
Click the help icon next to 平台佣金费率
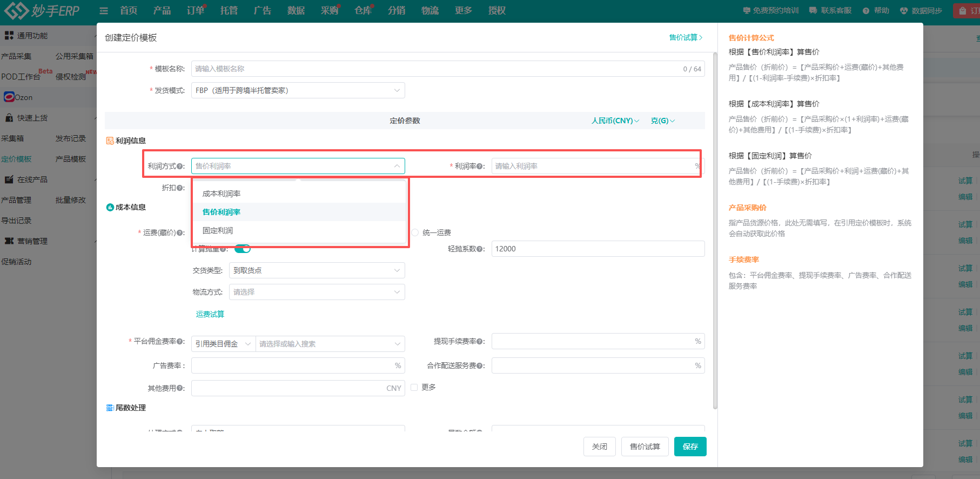[x=180, y=342]
